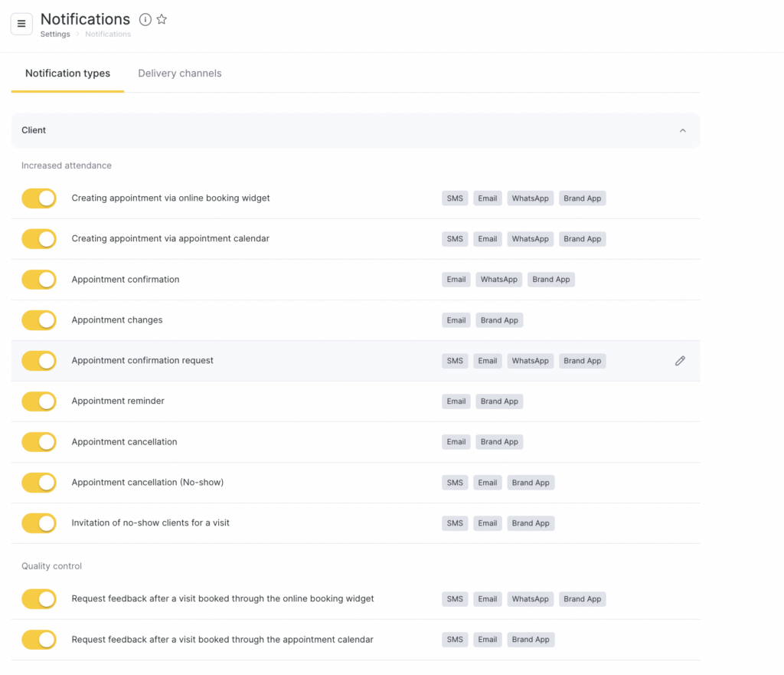Toggle off Appointment confirmation notification
The width and height of the screenshot is (784, 675).
coord(39,280)
